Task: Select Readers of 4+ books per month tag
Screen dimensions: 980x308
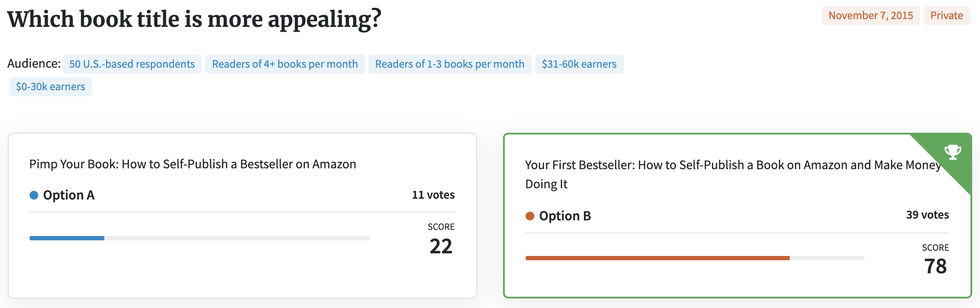Action: [285, 64]
